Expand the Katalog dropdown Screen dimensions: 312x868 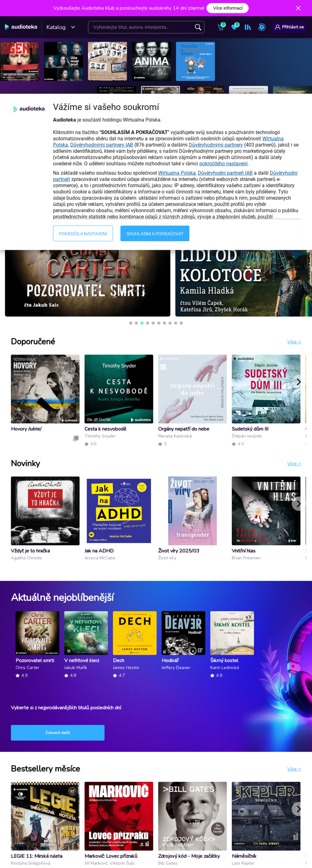61,27
